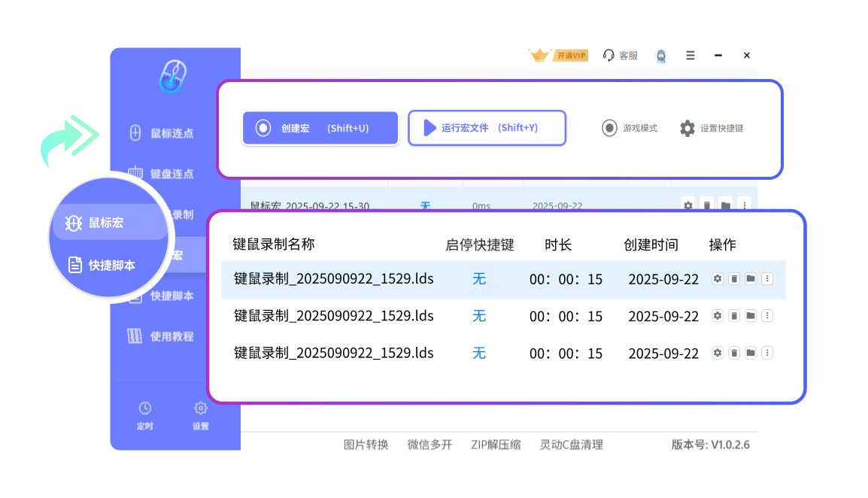Click the trash icon in the highlighted first recording row
Viewport: 868px width, 498px height.
click(x=734, y=279)
